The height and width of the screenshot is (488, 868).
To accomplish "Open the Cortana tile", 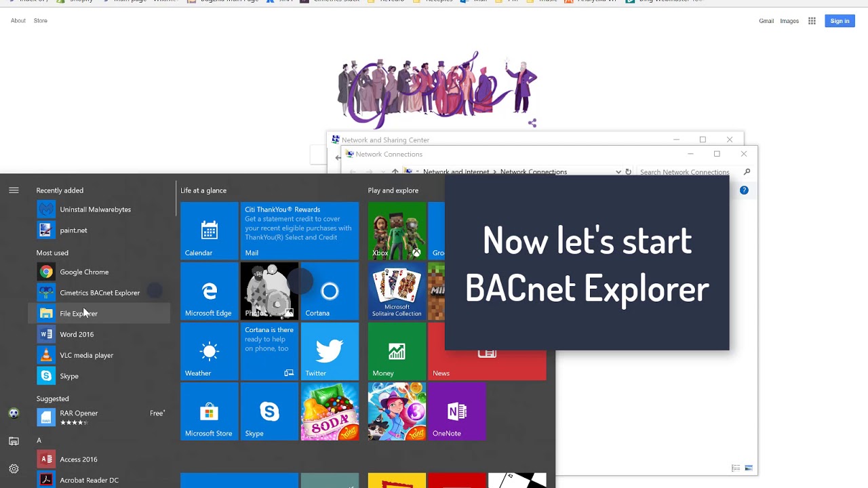I will 330,291.
